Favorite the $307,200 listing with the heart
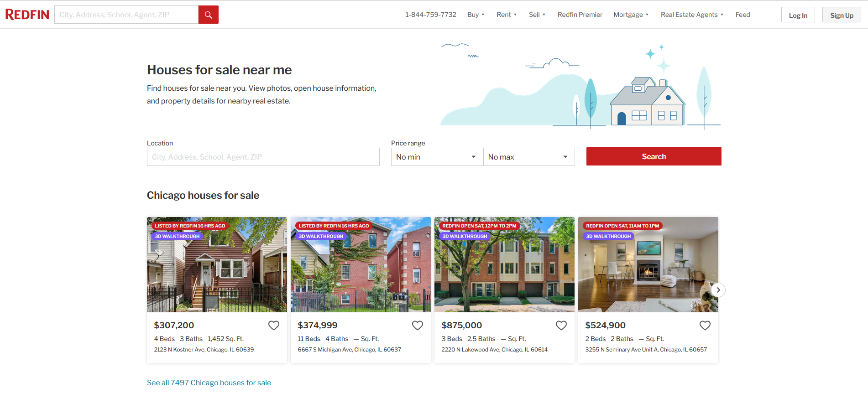Screen dimensions: 868x393 tap(274, 325)
